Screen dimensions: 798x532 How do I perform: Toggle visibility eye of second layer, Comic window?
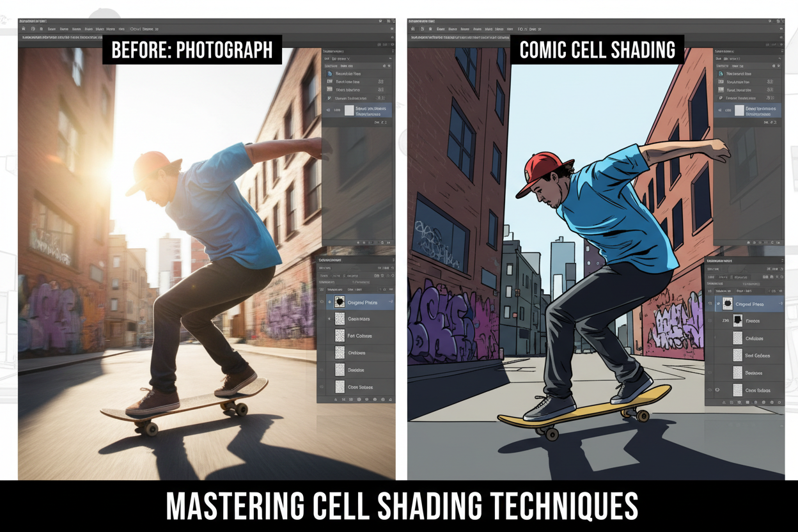pos(710,320)
